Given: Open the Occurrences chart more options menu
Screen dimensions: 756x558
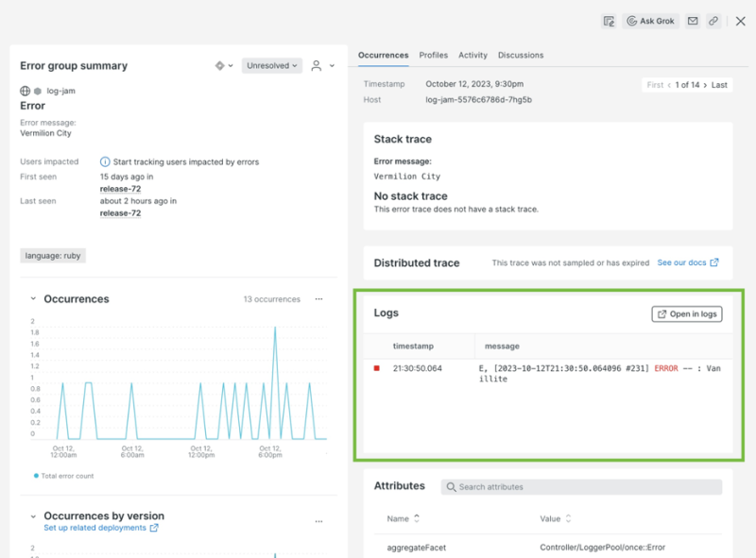Looking at the screenshot, I should (x=319, y=297).
